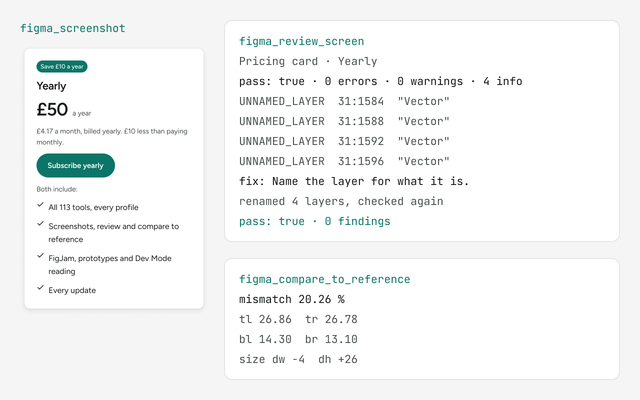Click the 'bl 14.30' value
Image resolution: width=640 pixels, height=400 pixels.
[x=265, y=339]
